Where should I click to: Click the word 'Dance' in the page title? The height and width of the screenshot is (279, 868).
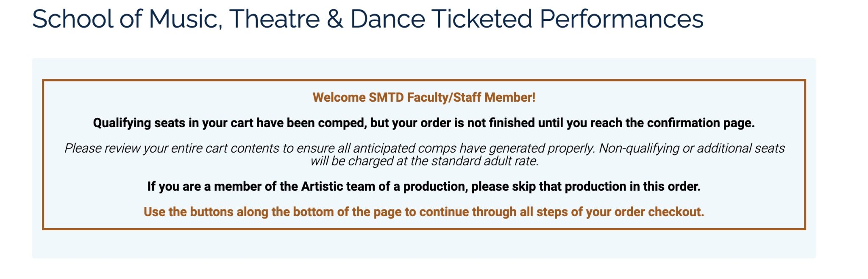click(387, 19)
